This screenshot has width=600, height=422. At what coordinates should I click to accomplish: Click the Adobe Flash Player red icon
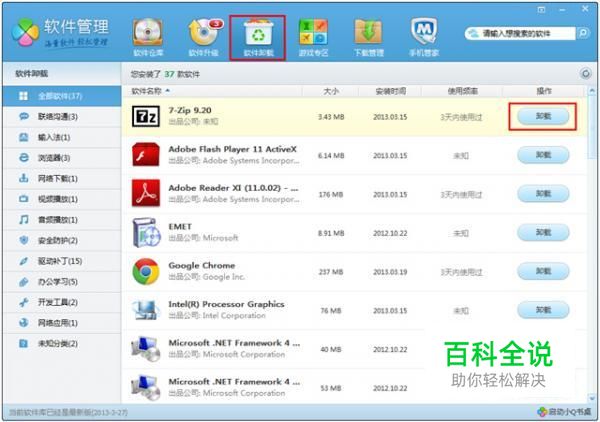coord(146,155)
